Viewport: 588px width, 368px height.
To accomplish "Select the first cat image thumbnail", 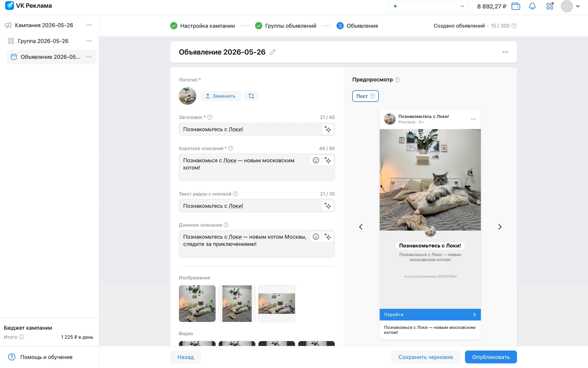I will [x=197, y=303].
